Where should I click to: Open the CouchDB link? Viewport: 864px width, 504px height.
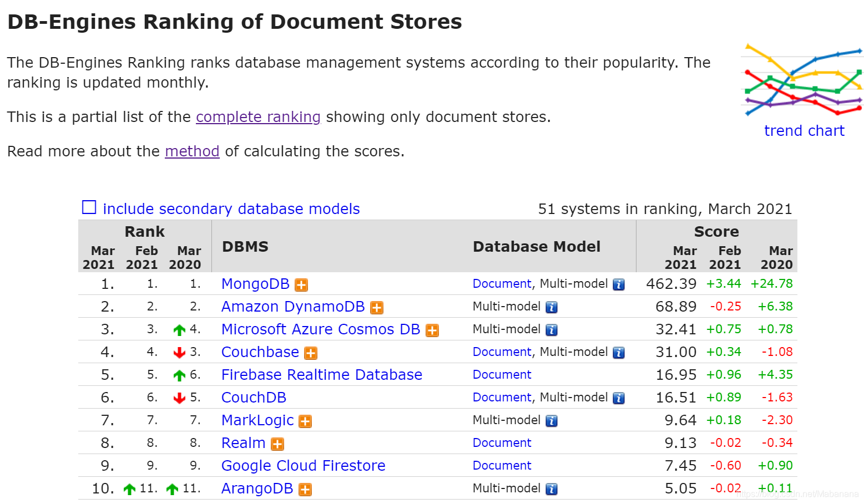pos(254,398)
